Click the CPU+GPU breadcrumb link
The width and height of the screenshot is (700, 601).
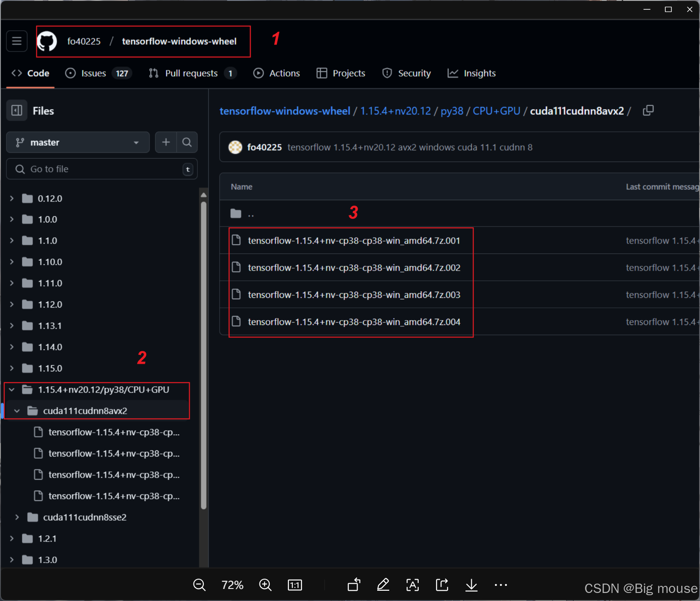(497, 111)
